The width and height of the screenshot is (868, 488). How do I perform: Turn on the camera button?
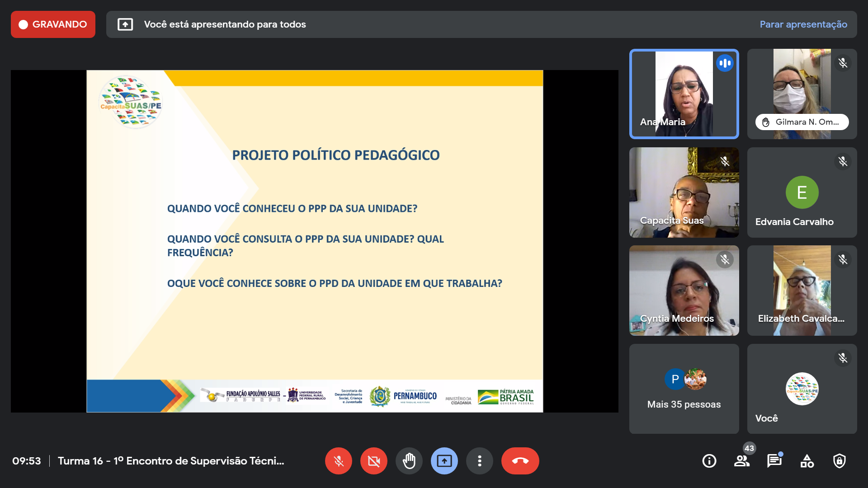pyautogui.click(x=373, y=461)
